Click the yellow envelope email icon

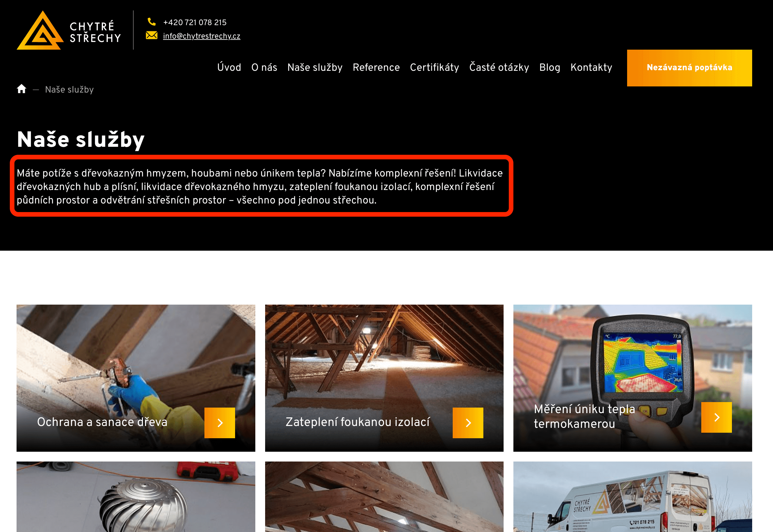pyautogui.click(x=152, y=35)
